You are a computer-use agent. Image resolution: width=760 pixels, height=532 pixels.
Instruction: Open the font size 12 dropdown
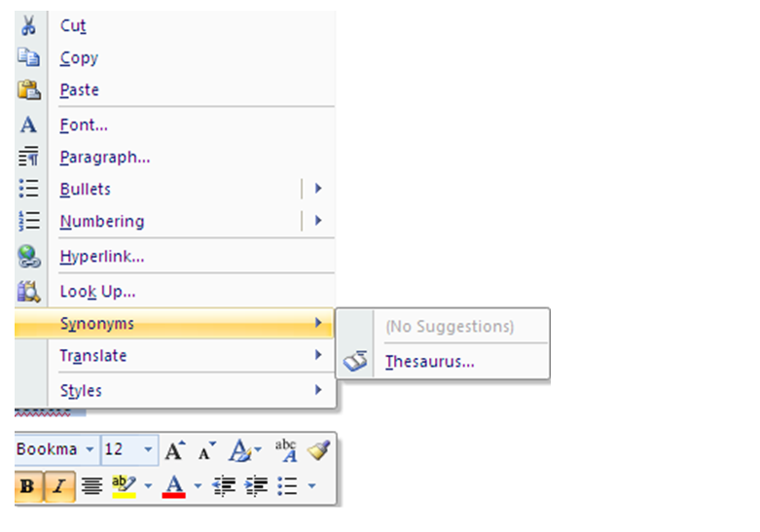point(148,449)
